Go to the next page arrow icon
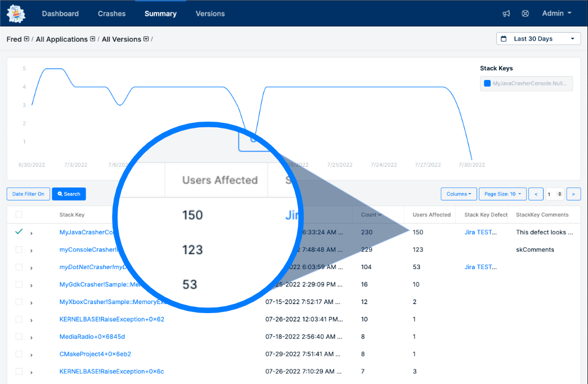 click(x=573, y=194)
